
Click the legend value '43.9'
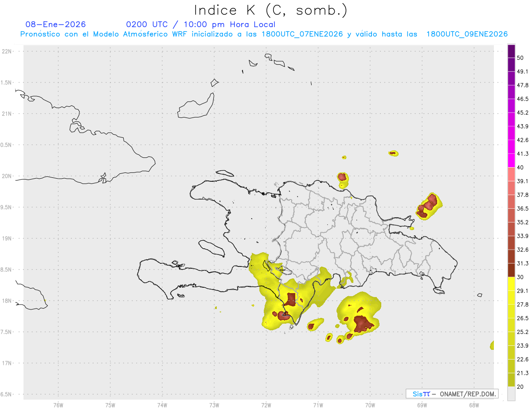coord(523,126)
